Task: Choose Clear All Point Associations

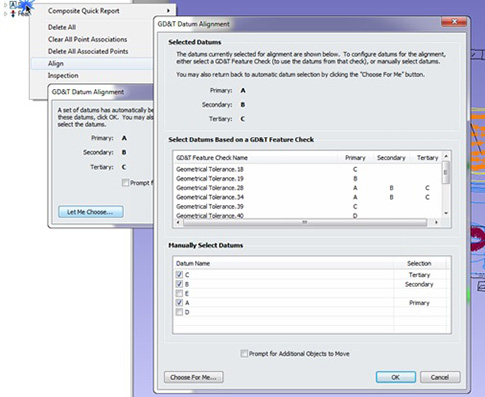Action: (x=87, y=39)
